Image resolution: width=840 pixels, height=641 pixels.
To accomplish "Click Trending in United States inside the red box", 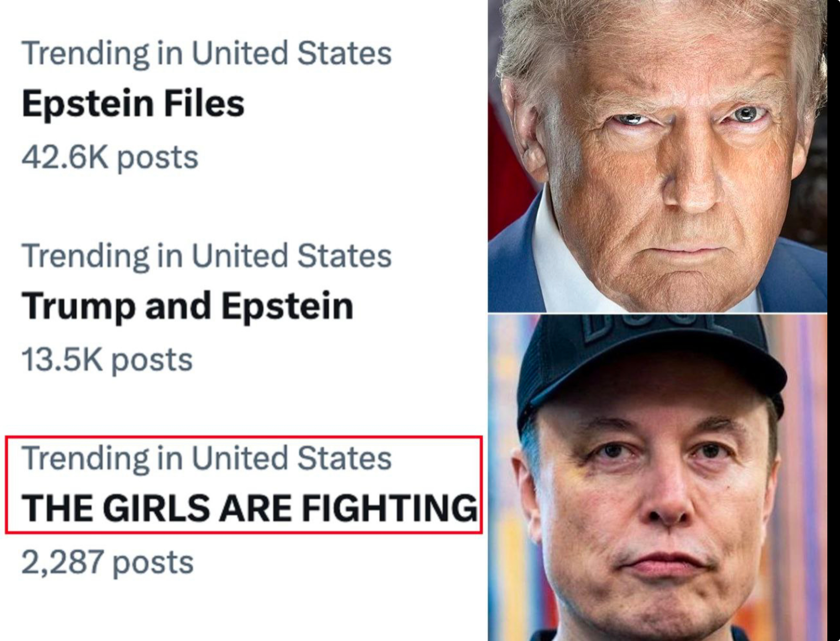I will (x=207, y=458).
